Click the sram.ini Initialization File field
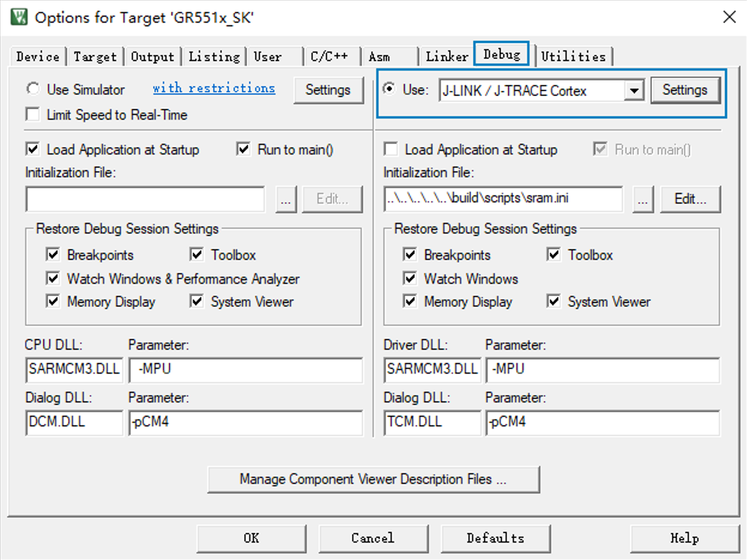The image size is (747, 560). 503,199
